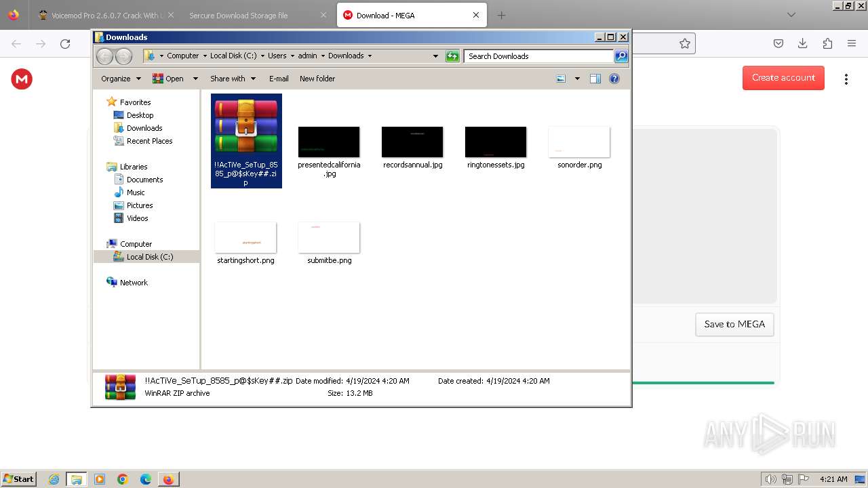Click the MEGA logo
The height and width of the screenshot is (488, 868).
point(22,79)
